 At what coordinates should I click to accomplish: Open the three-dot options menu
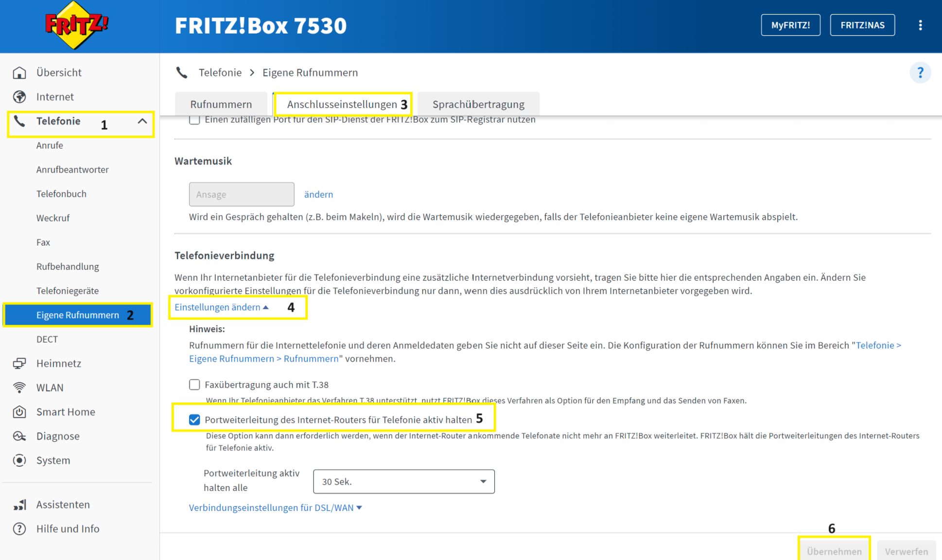pos(920,25)
